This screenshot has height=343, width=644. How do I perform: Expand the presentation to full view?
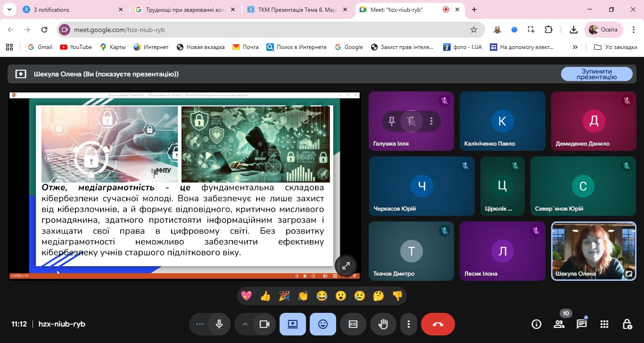(x=346, y=266)
